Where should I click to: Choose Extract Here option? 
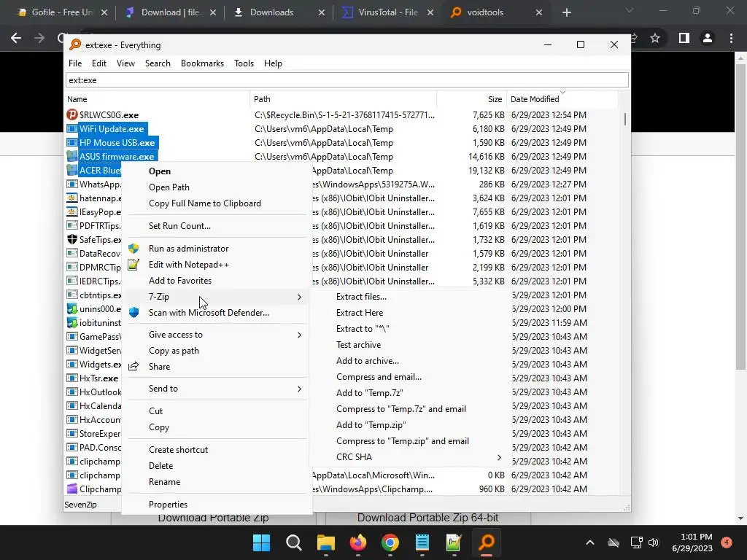coord(360,313)
